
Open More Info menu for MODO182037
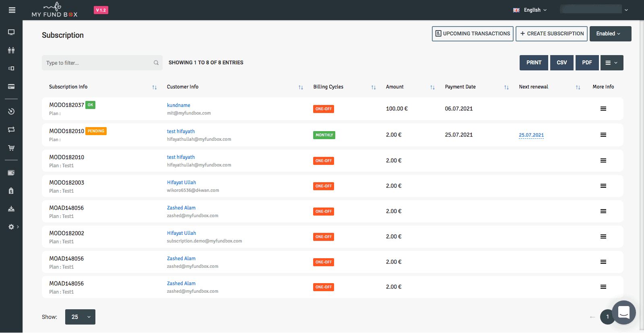pos(603,109)
